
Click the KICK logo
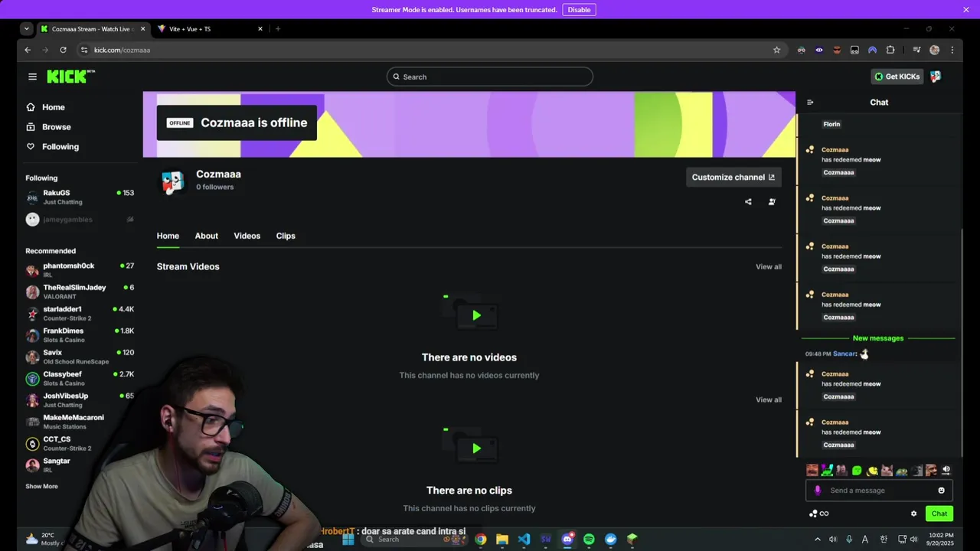[70, 77]
